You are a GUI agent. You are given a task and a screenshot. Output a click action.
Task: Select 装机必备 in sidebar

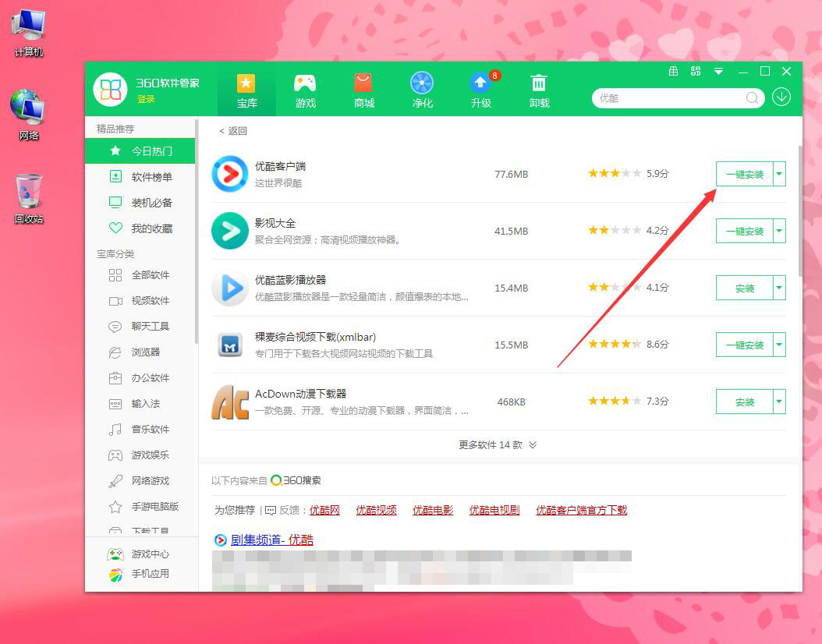click(x=140, y=202)
